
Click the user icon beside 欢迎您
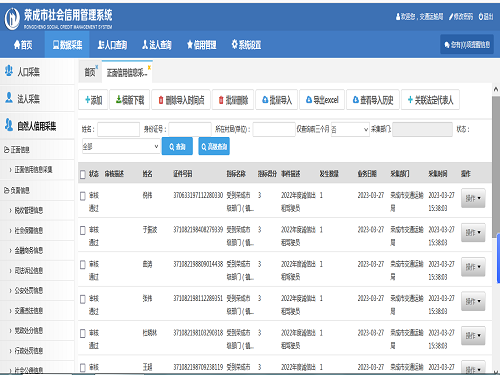click(398, 16)
